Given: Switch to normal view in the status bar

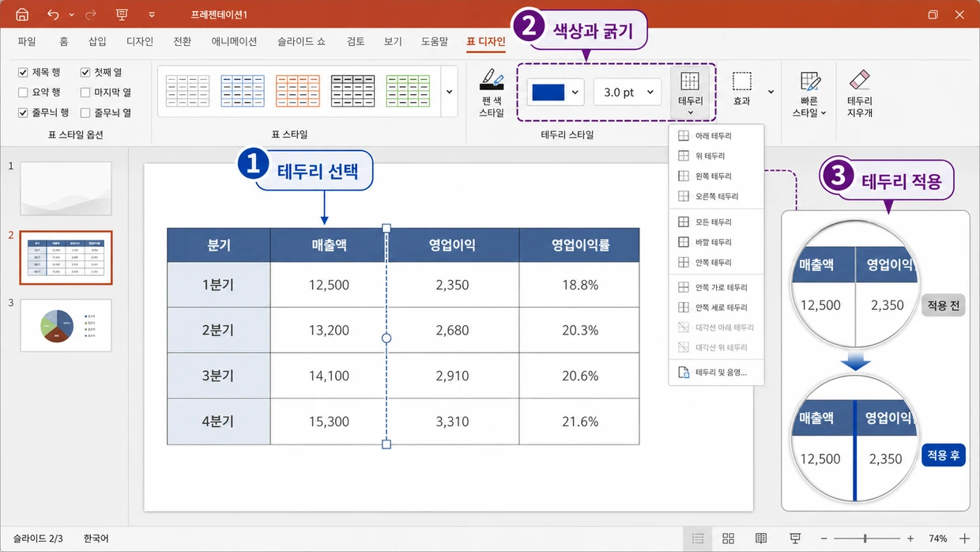Looking at the screenshot, I should pyautogui.click(x=698, y=539).
